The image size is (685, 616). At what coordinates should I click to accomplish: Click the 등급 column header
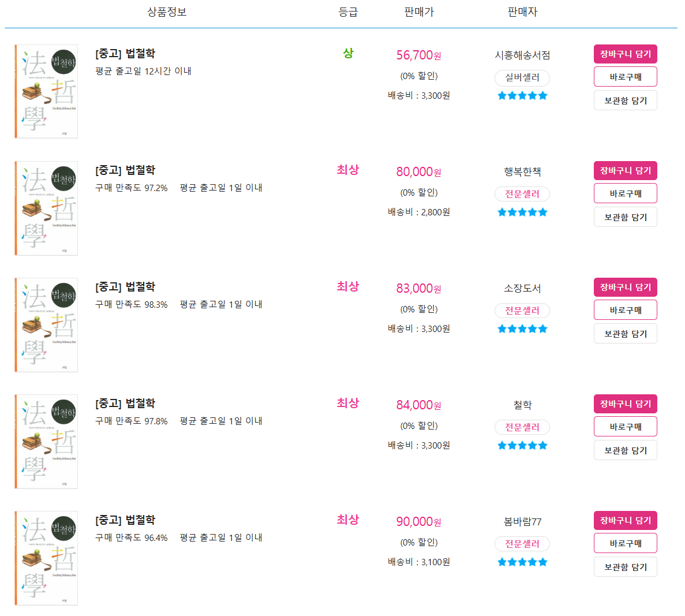click(348, 12)
